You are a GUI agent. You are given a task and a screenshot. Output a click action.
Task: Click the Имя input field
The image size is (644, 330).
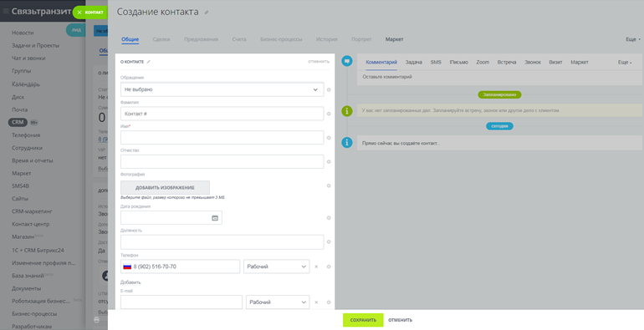click(222, 138)
